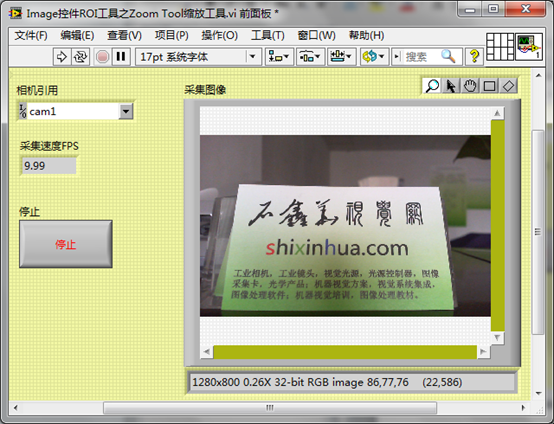
Task: Click the window scroll-up arrow
Action: 538,75
